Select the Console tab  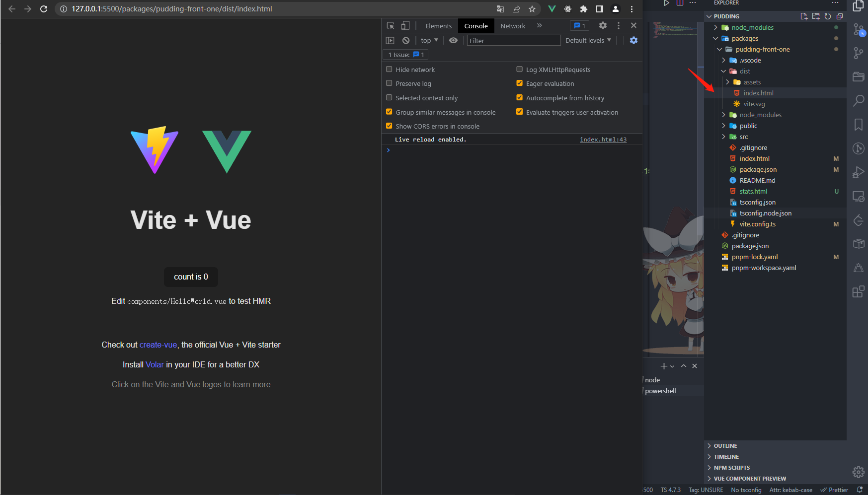point(476,26)
